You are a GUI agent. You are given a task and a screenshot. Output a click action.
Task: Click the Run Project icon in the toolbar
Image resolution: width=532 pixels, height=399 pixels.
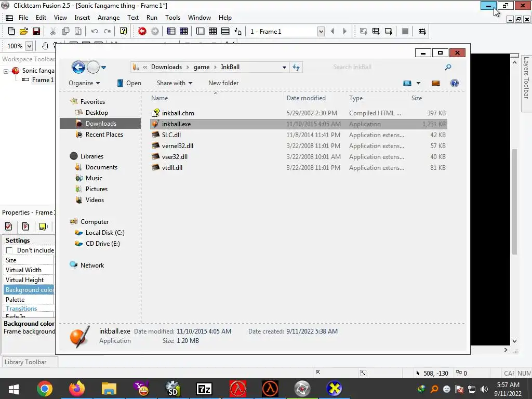[363, 31]
